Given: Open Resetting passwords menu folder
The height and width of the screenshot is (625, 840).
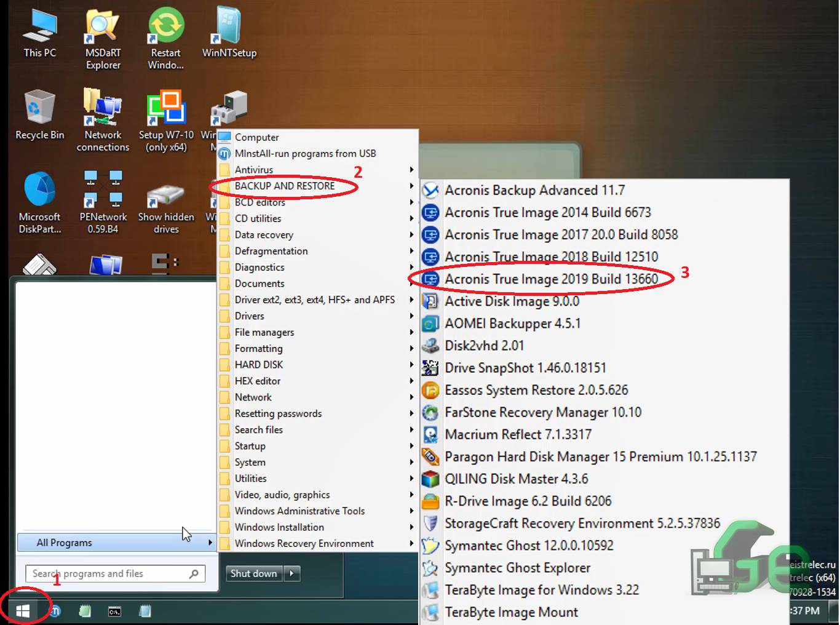Looking at the screenshot, I should tap(317, 413).
